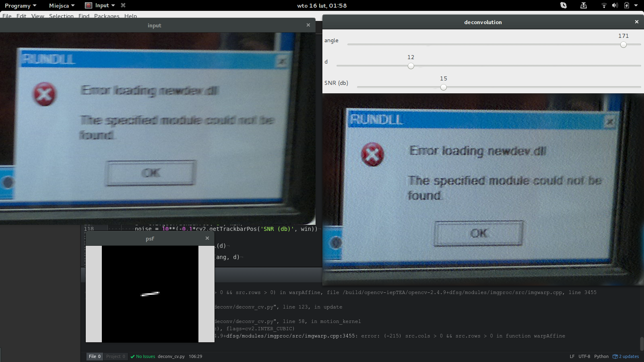The height and width of the screenshot is (362, 644).
Task: Close the input image window
Action: 308,25
